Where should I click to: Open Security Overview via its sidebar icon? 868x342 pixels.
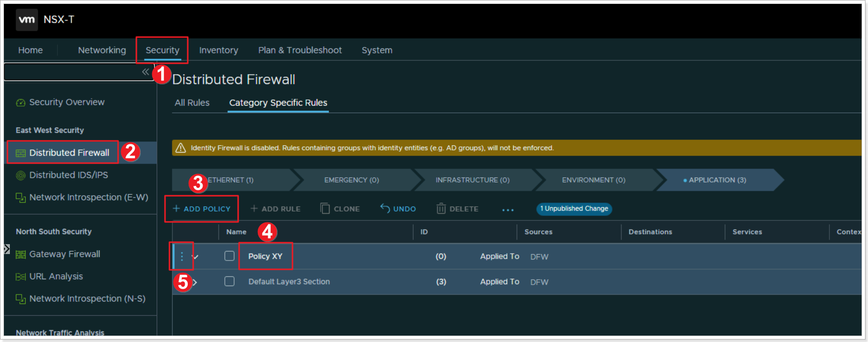tap(20, 103)
